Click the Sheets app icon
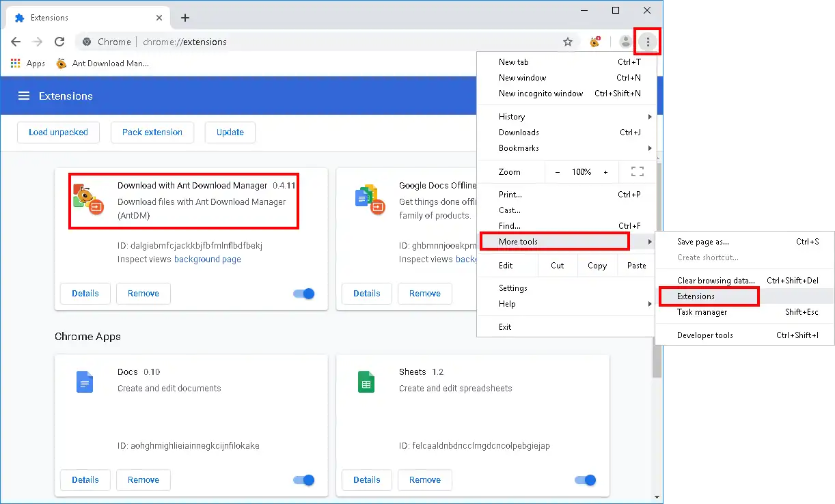Image resolution: width=835 pixels, height=504 pixels. pyautogui.click(x=366, y=381)
